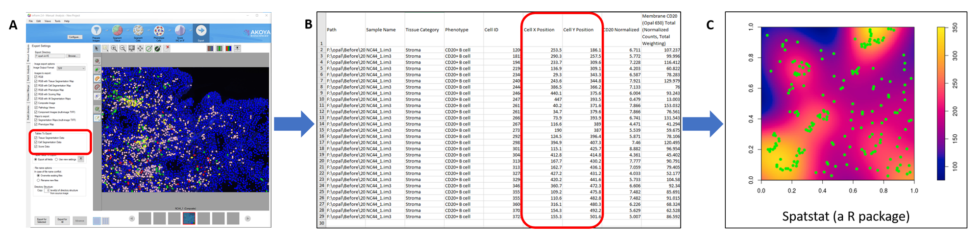Viewport: 980px width, 241px height.
Task: Click the table field view settings icon
Action: [x=81, y=159]
